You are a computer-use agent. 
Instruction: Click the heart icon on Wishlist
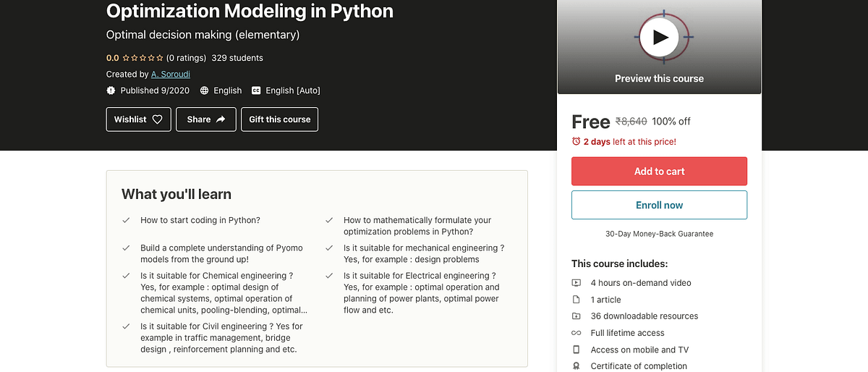[157, 119]
